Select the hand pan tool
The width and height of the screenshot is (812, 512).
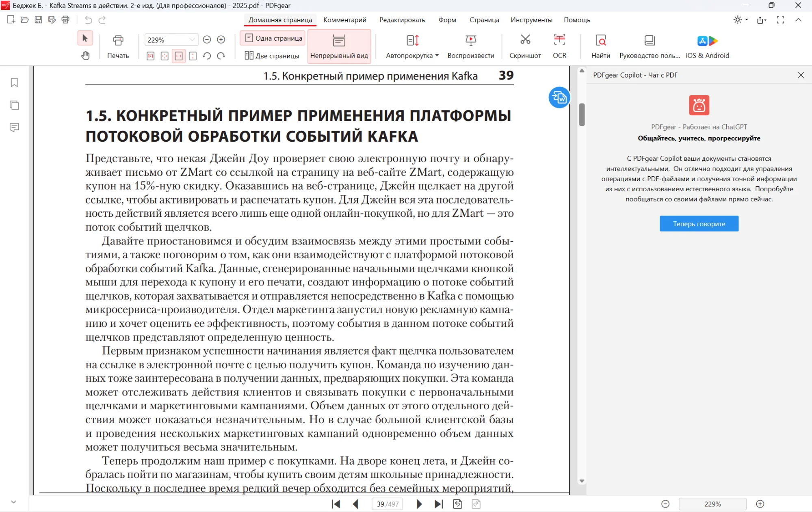[85, 56]
